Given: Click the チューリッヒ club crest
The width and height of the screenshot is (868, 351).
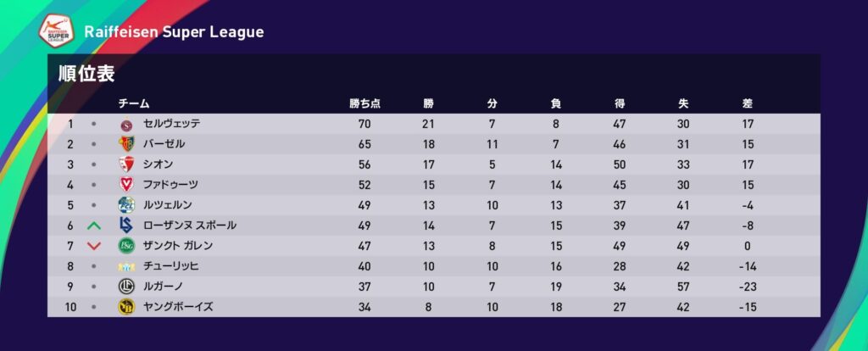Looking at the screenshot, I should click(125, 266).
